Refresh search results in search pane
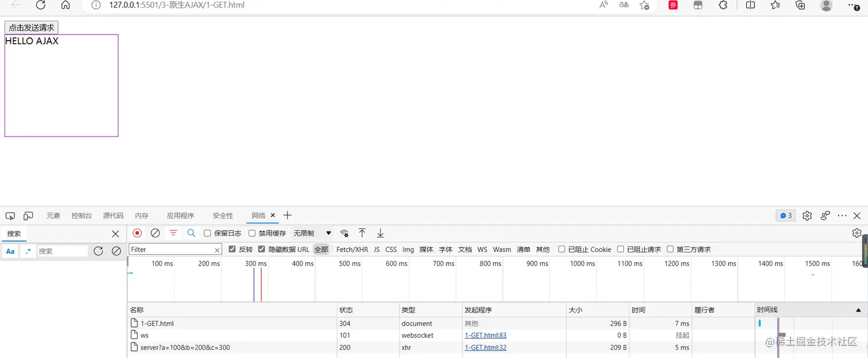 tap(98, 251)
